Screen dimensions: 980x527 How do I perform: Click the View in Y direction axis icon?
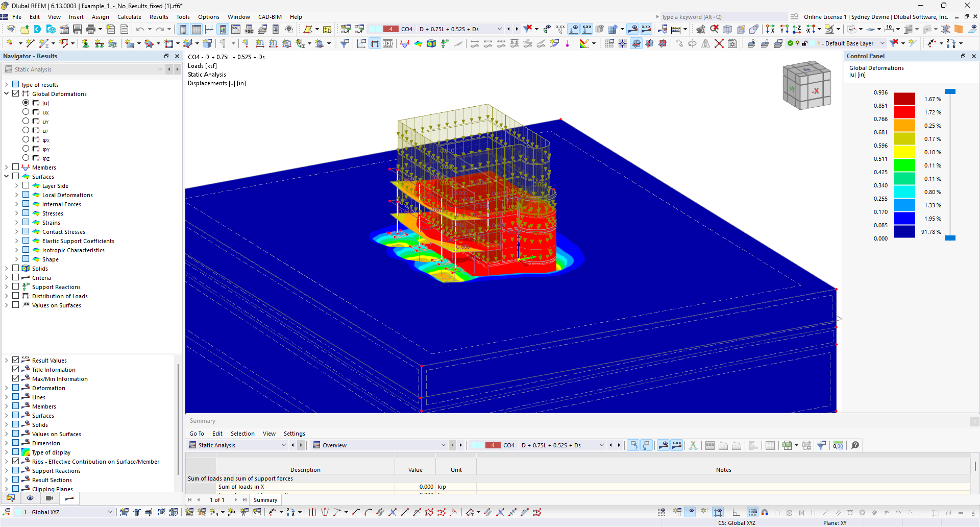click(x=784, y=29)
